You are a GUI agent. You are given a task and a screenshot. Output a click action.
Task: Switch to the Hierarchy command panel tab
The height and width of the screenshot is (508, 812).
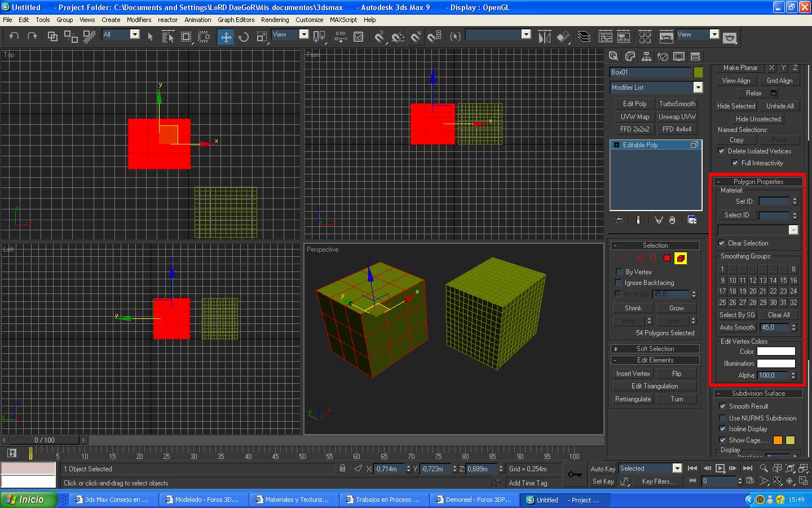(646, 56)
